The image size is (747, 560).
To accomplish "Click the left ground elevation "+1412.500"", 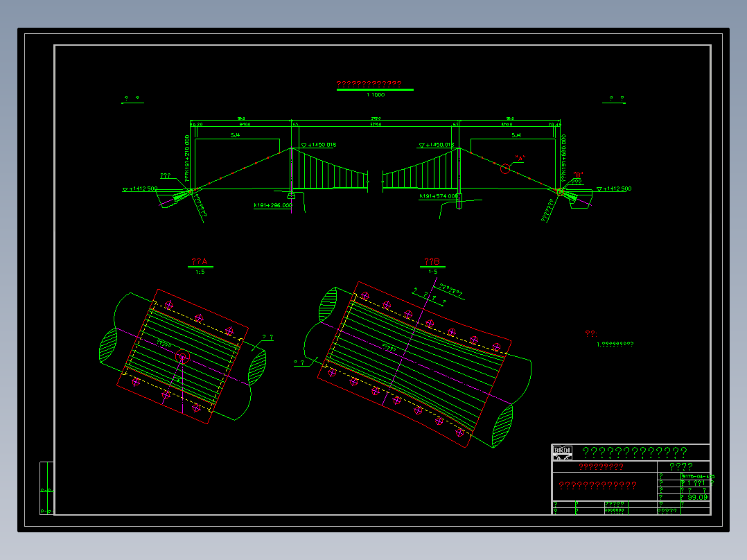I will [143, 189].
